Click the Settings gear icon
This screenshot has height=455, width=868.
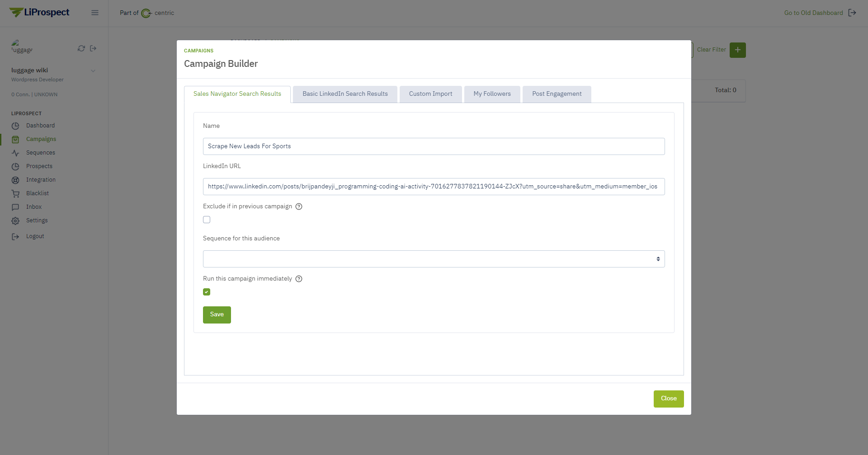[15, 221]
